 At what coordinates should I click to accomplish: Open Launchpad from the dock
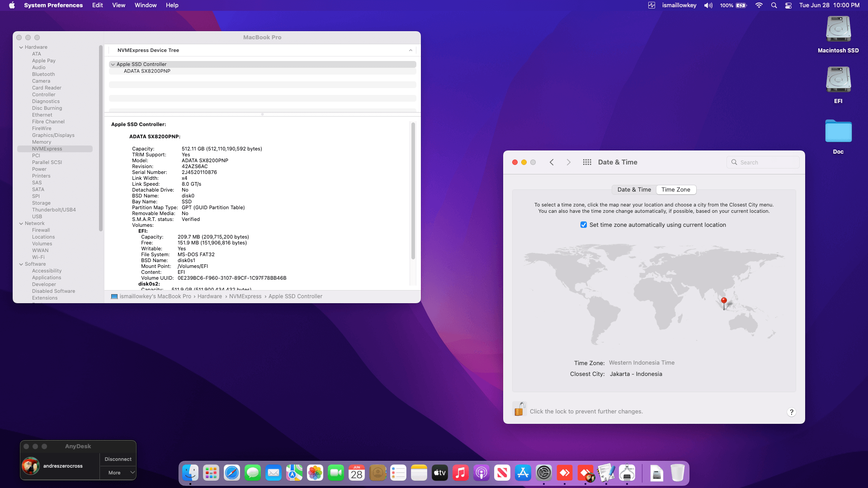211,473
